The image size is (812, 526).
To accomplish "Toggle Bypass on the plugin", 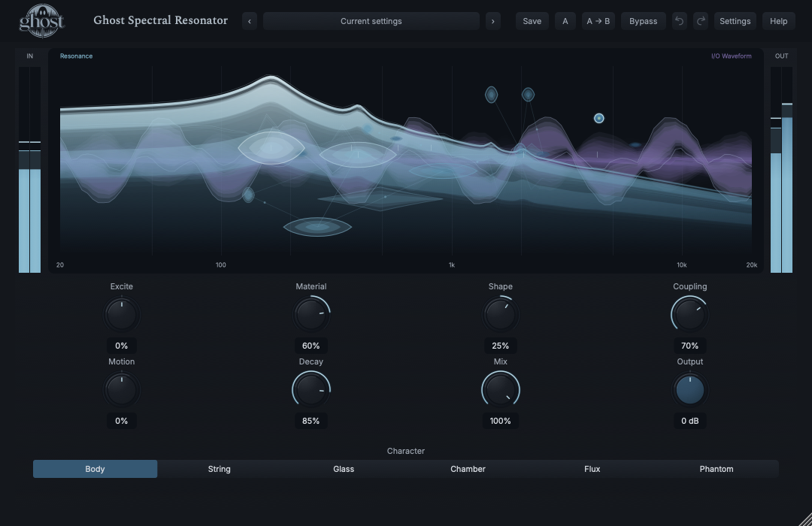I will [643, 21].
